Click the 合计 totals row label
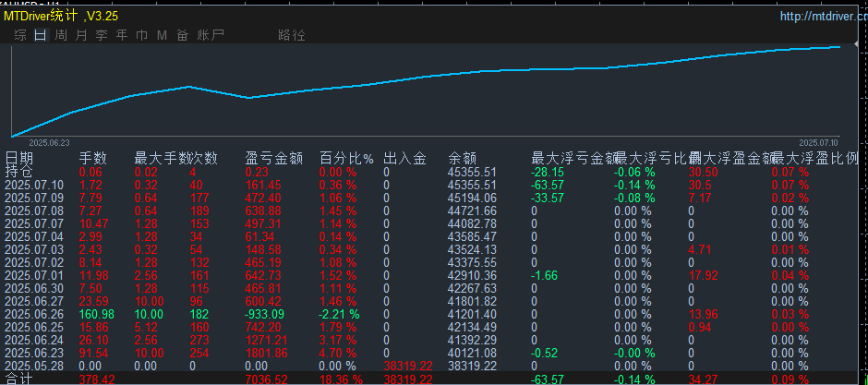Screen dimensions: 868x385 point(18,379)
